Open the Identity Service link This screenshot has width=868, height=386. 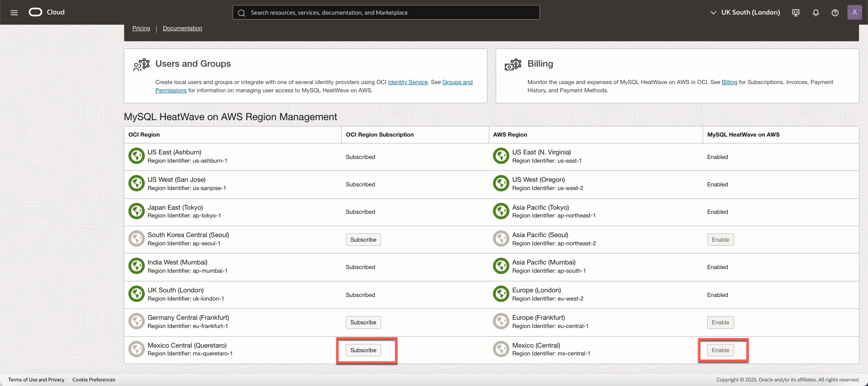(408, 82)
